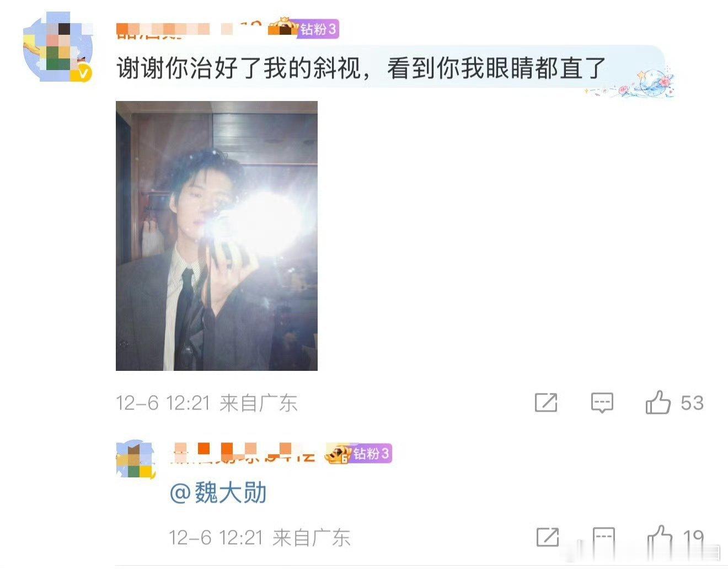Open the reply author's small avatar
Screen dimensions: 728x569
point(135,459)
